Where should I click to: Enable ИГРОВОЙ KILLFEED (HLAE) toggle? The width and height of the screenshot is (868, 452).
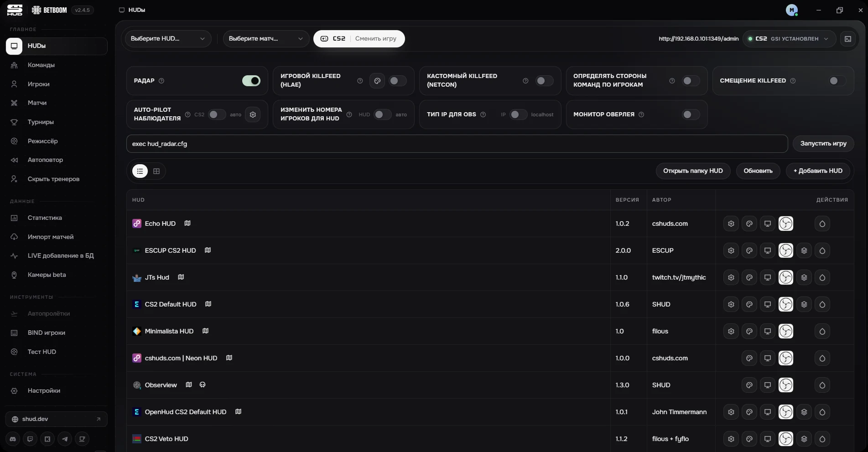click(398, 81)
